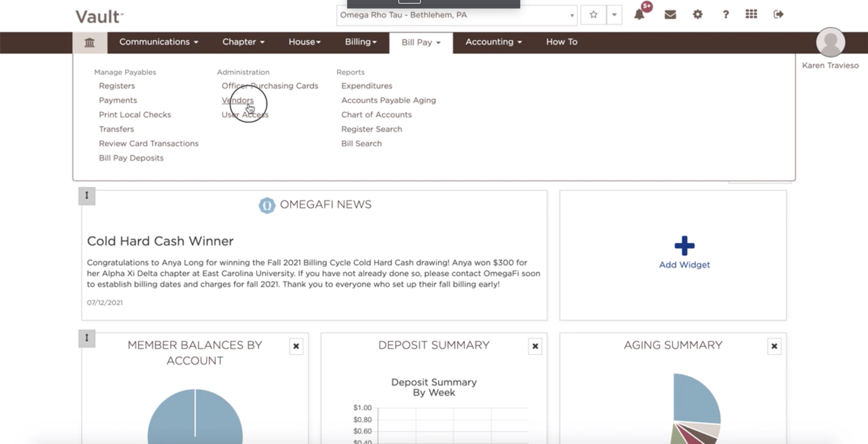
Task: Open the settings gear icon
Action: tap(697, 15)
